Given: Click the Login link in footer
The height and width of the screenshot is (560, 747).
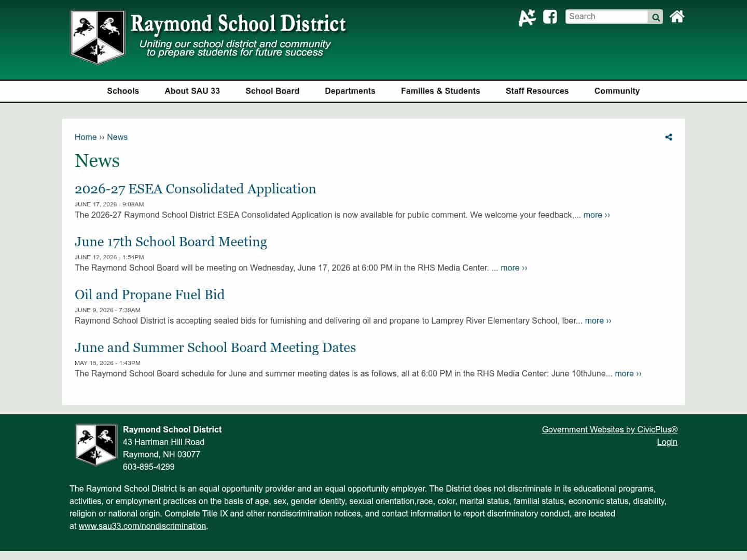Looking at the screenshot, I should [x=667, y=442].
